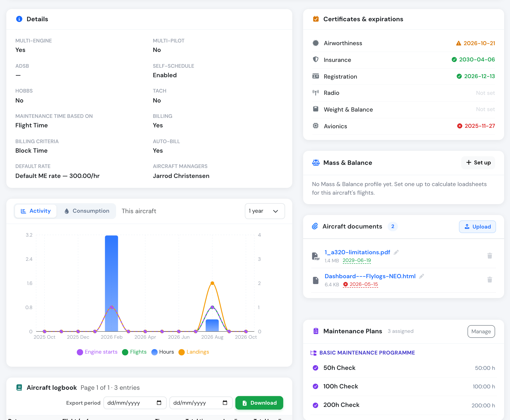This screenshot has height=420, width=510.
Task: Open calendar picker for export start date
Action: point(159,403)
